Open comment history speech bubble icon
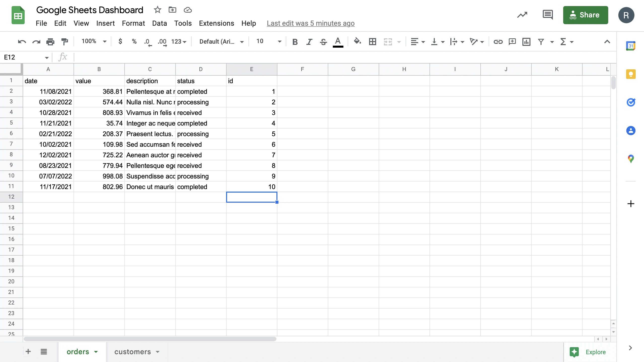Image resolution: width=644 pixels, height=362 pixels. [x=548, y=15]
